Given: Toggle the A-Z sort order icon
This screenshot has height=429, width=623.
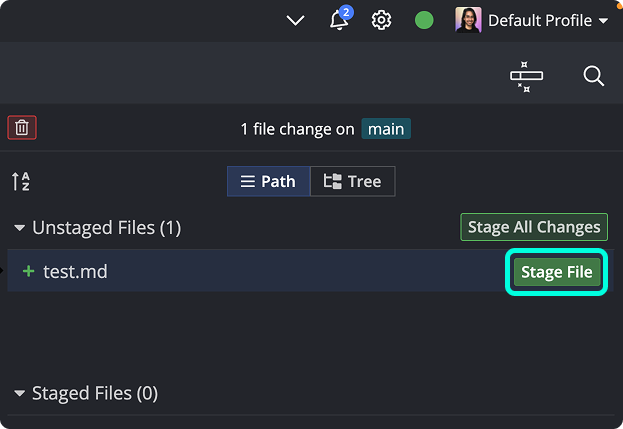Looking at the screenshot, I should (21, 181).
